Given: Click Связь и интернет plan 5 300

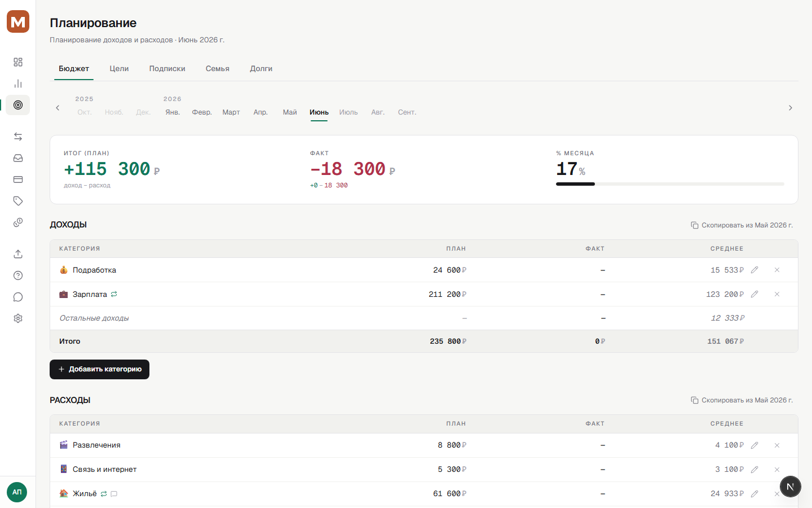Looking at the screenshot, I should click(452, 470).
